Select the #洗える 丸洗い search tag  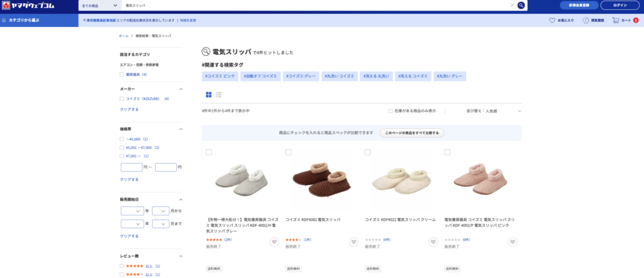point(376,76)
